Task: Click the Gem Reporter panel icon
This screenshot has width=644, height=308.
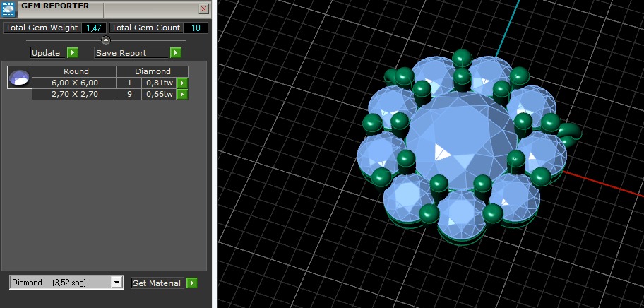Action: pos(8,8)
